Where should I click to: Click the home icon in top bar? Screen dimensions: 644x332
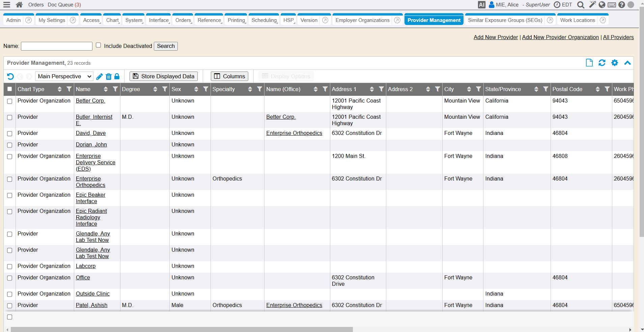click(19, 5)
